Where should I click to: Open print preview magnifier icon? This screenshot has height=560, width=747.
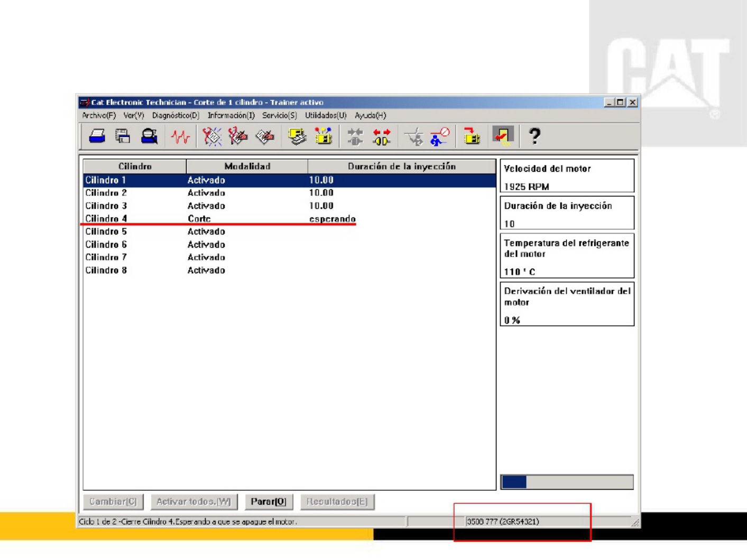click(149, 137)
